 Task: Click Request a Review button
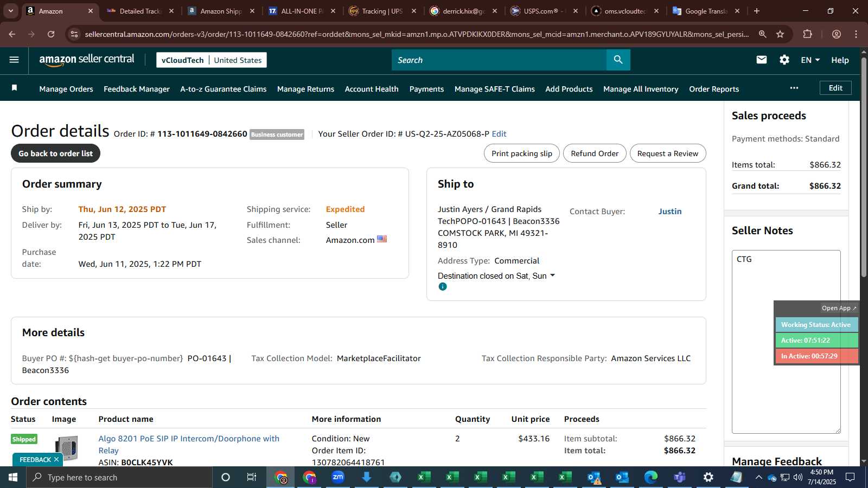[668, 153]
